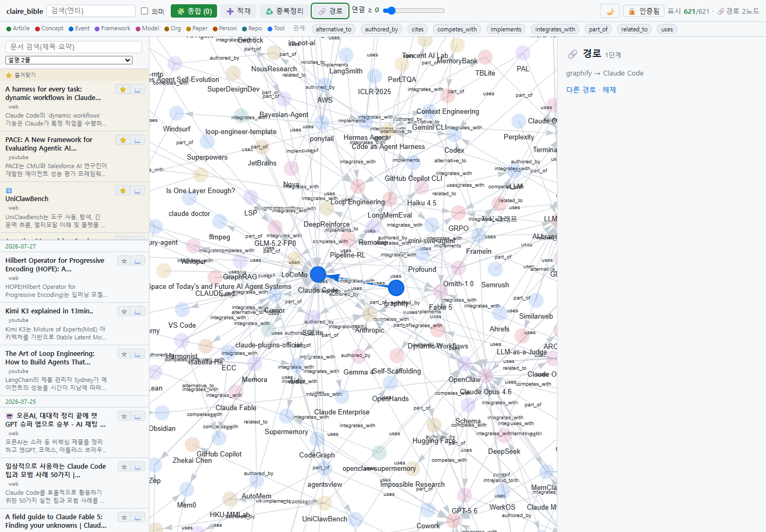Screen dimensions: 766x532
Task: Click the 종합 (0) synthesis button
Action: pos(194,11)
